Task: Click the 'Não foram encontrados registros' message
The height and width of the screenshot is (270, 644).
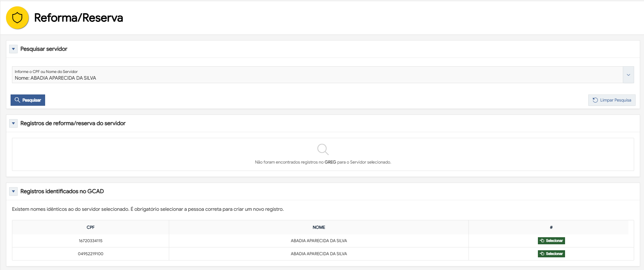Action: (323, 162)
